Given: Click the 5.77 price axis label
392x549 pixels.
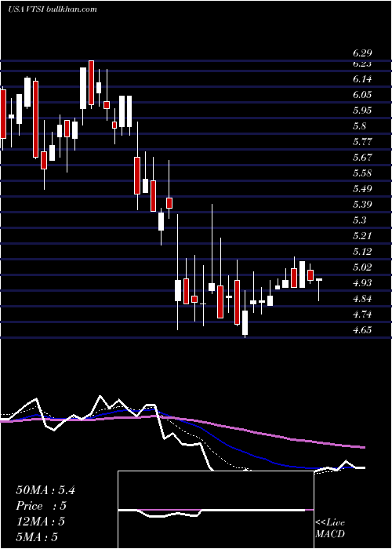Looking at the screenshot, I should pyautogui.click(x=362, y=142).
